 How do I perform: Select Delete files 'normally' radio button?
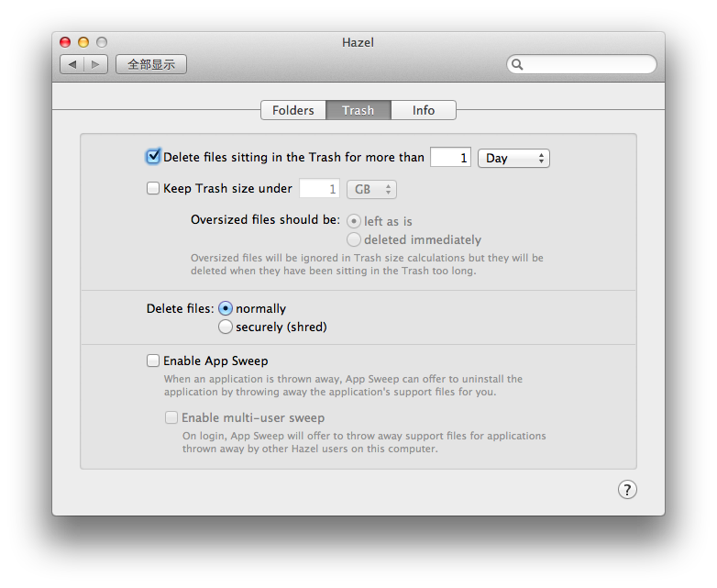point(225,308)
